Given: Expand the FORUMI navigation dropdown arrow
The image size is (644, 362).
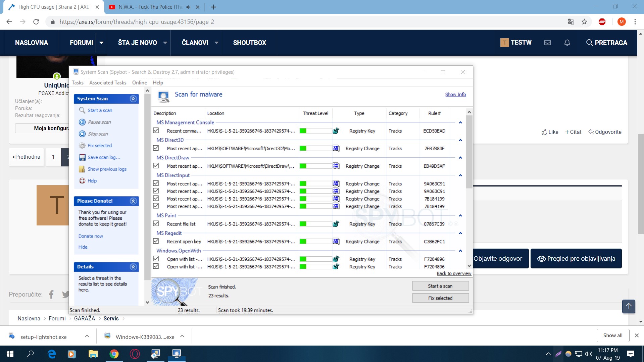Looking at the screenshot, I should [101, 43].
